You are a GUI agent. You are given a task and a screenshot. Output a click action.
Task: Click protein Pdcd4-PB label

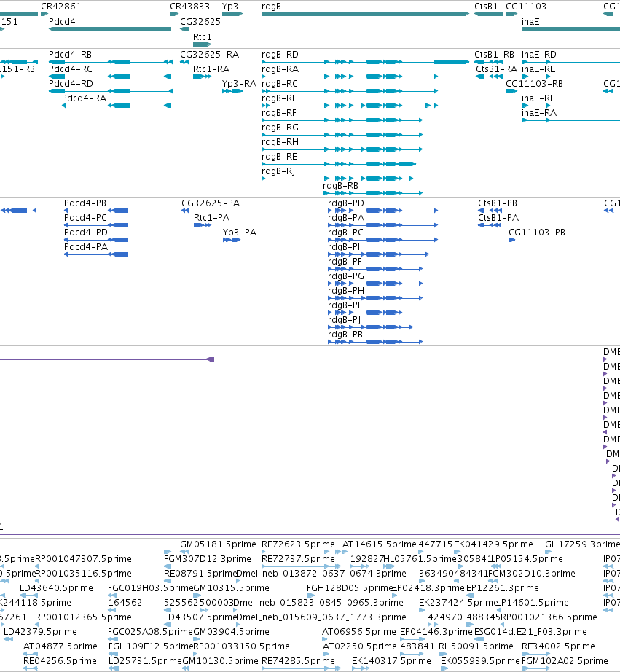click(x=85, y=203)
